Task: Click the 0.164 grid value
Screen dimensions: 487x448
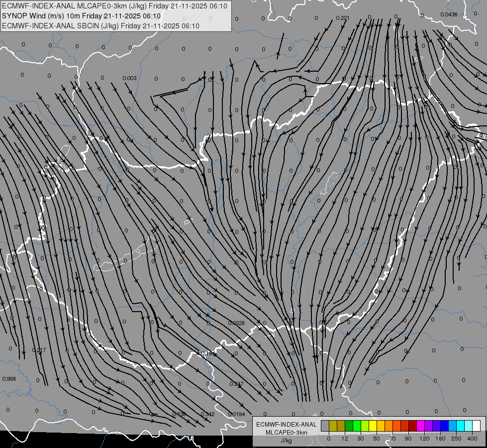Action: point(208,353)
